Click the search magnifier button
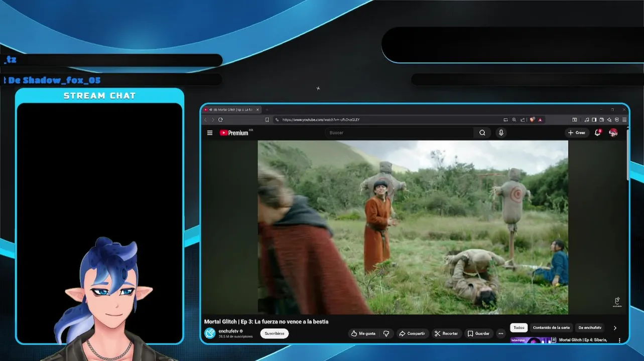Image resolution: width=644 pixels, height=361 pixels. coord(482,133)
